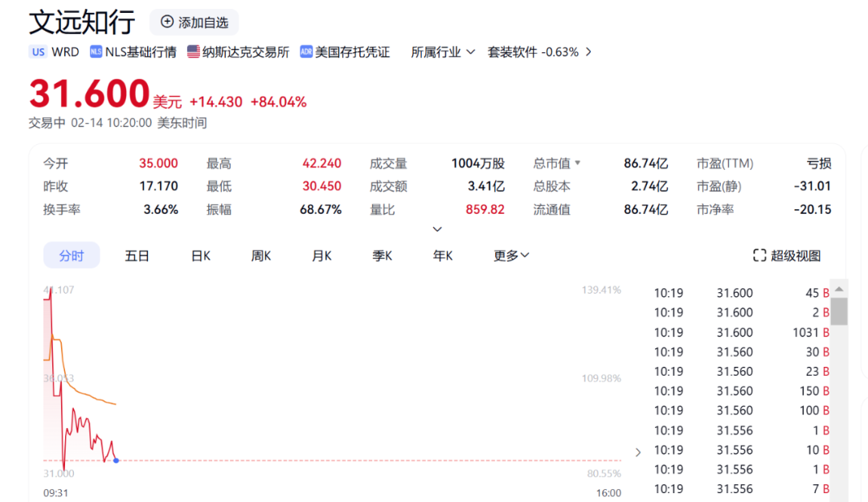Image resolution: width=868 pixels, height=502 pixels.
Task: Click 昨收 value 17.170
Action: pyautogui.click(x=158, y=186)
